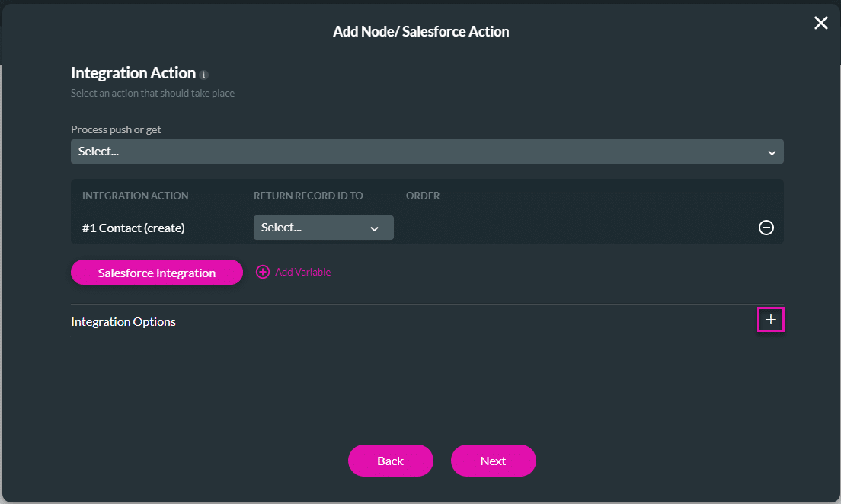Click the ORDER column header
841x504 pixels.
pyautogui.click(x=423, y=196)
